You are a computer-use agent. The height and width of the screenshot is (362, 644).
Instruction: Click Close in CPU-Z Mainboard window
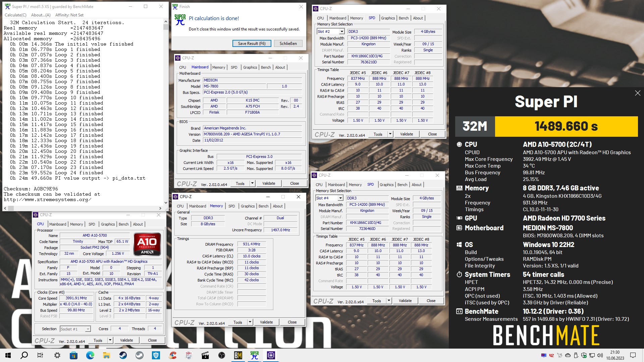pyautogui.click(x=294, y=183)
